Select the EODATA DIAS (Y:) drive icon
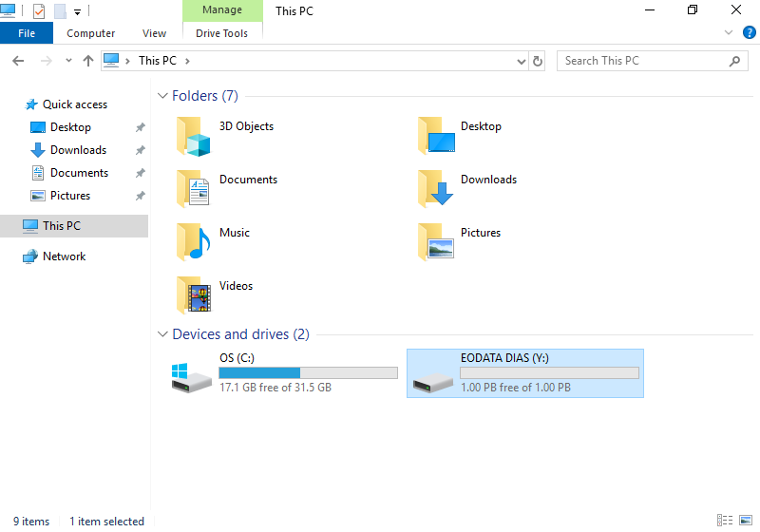Image resolution: width=760 pixels, height=532 pixels. click(433, 382)
